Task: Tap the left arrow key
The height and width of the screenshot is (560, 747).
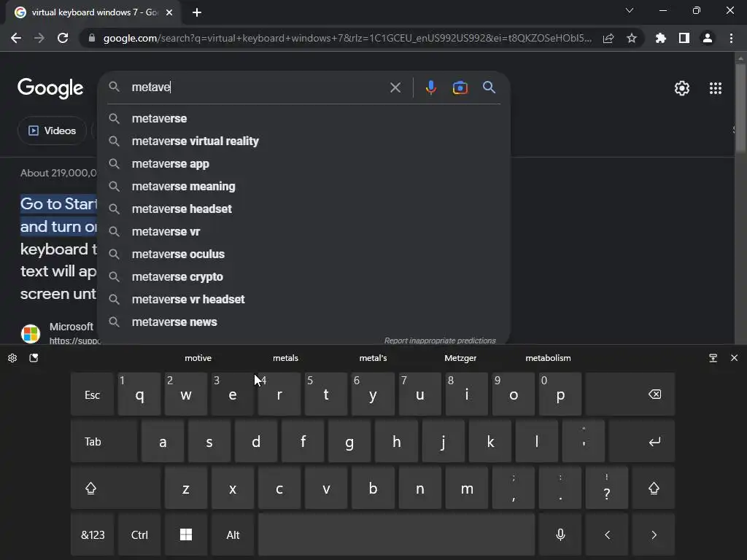Action: tap(607, 534)
